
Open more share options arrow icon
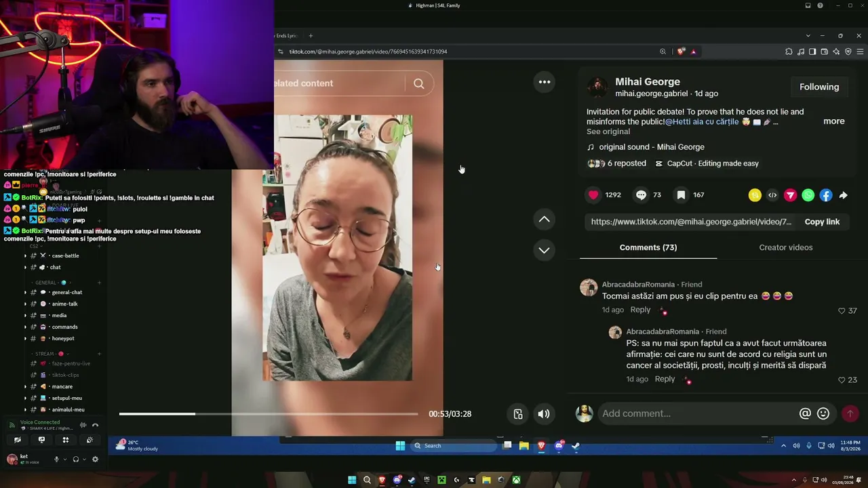point(843,195)
